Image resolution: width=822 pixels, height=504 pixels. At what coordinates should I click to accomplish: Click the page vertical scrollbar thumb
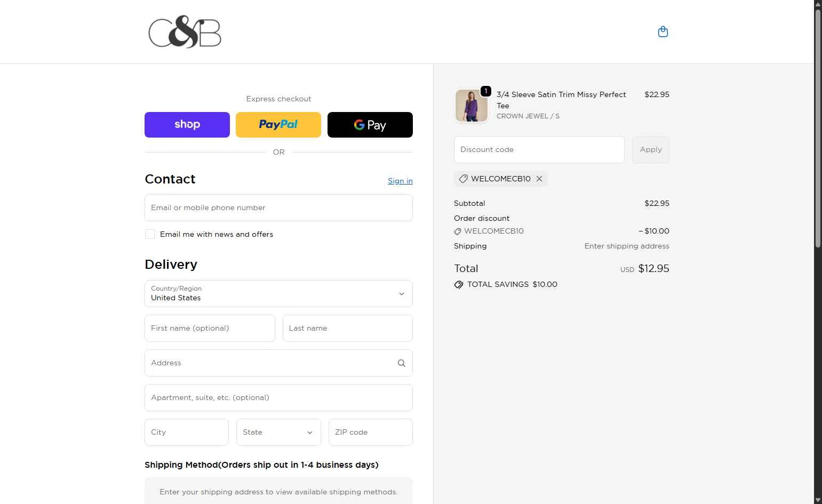818,128
